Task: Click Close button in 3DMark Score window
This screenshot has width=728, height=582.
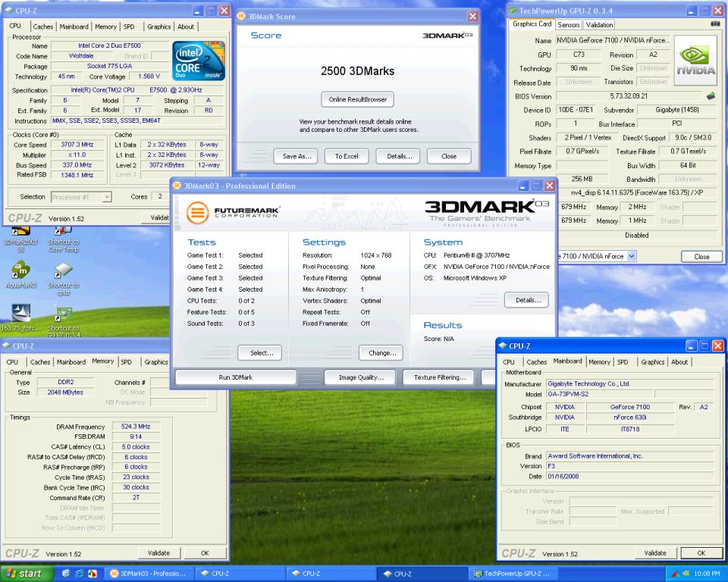Action: (x=449, y=156)
